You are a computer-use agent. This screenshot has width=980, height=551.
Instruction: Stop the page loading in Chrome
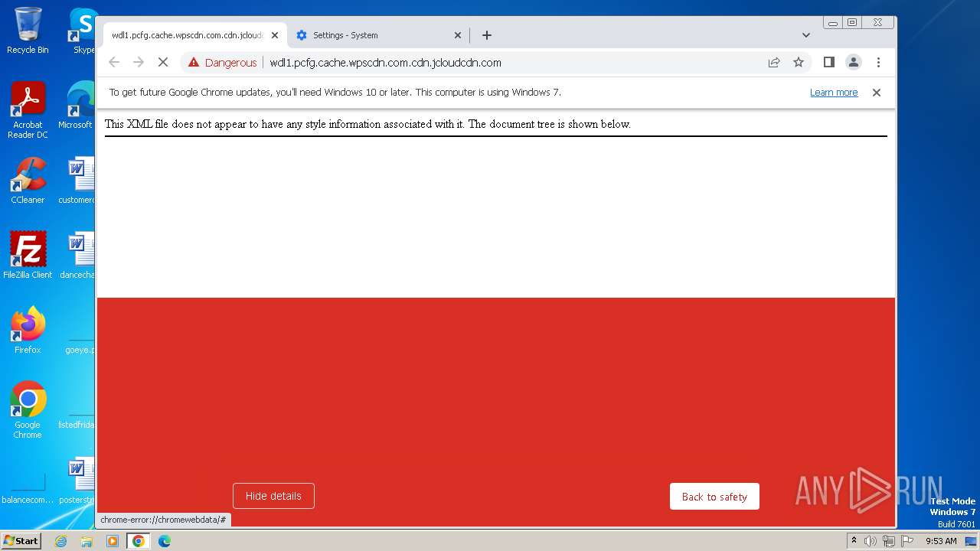163,62
